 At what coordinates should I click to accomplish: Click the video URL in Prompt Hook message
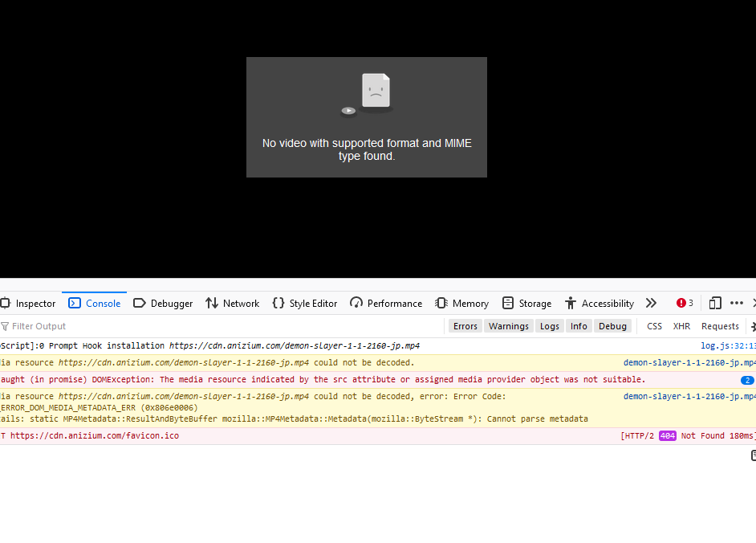pyautogui.click(x=294, y=345)
